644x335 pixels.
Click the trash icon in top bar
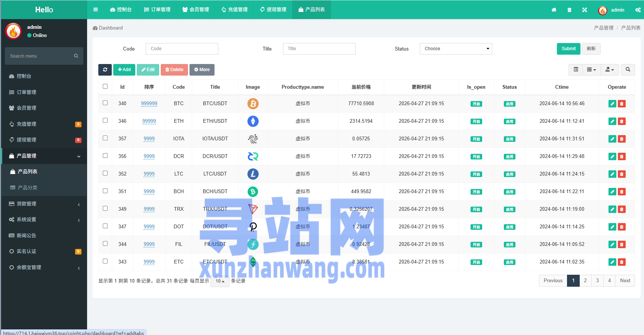click(569, 10)
